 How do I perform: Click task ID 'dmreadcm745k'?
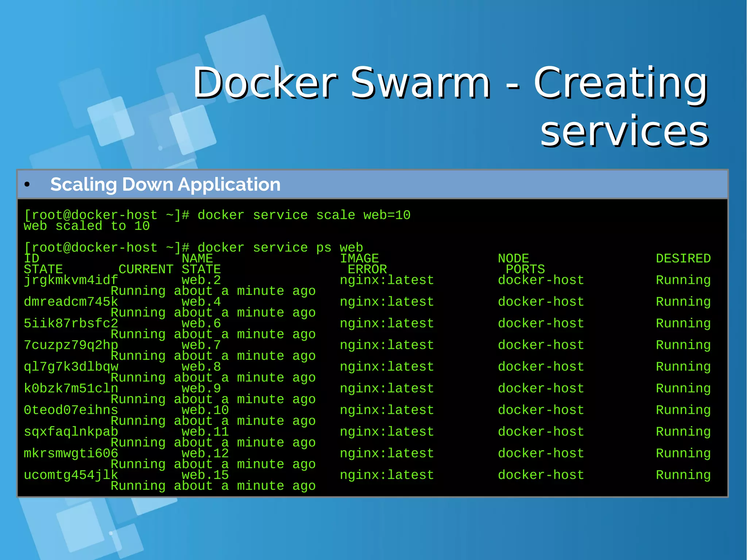pos(71,302)
